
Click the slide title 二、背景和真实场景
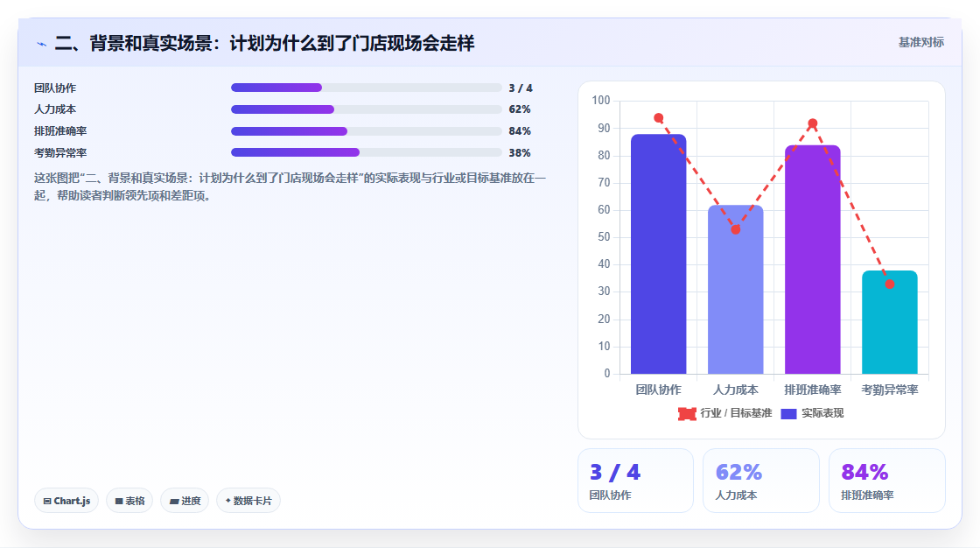coord(264,43)
